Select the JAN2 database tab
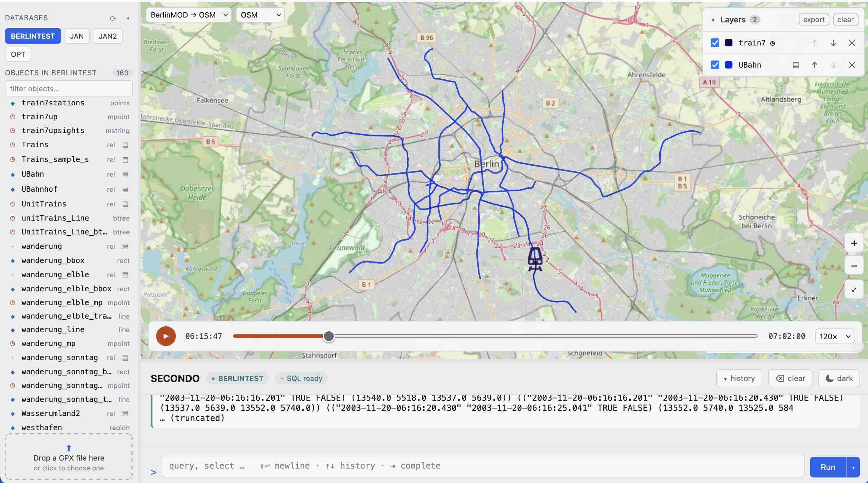This screenshot has height=483, width=868. [108, 36]
